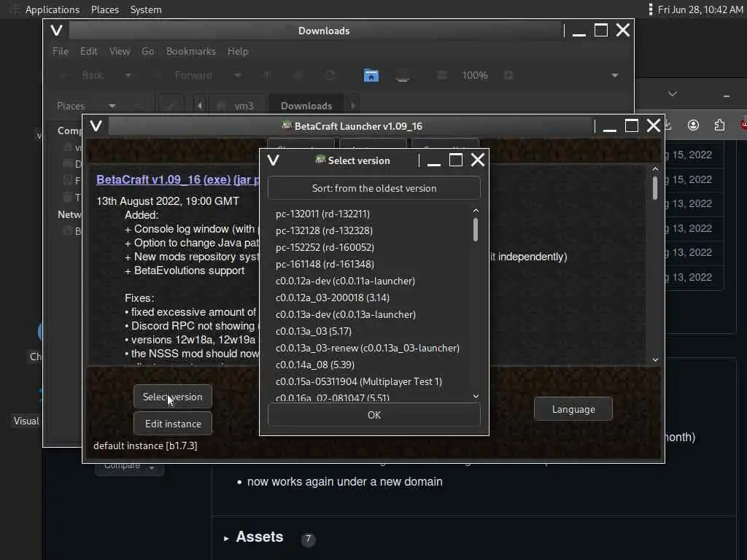The width and height of the screenshot is (747, 560).
Task: Click Up arrow icon in Downloads toolbar
Action: 266,75
